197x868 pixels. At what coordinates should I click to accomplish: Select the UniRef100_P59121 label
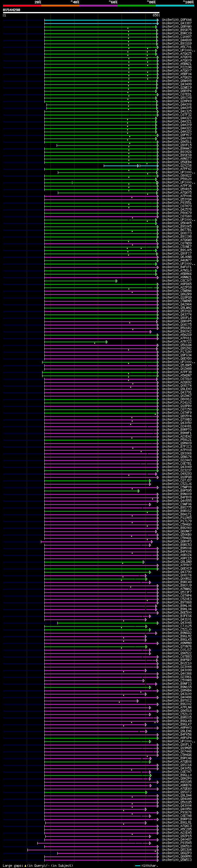[x=177, y=440]
